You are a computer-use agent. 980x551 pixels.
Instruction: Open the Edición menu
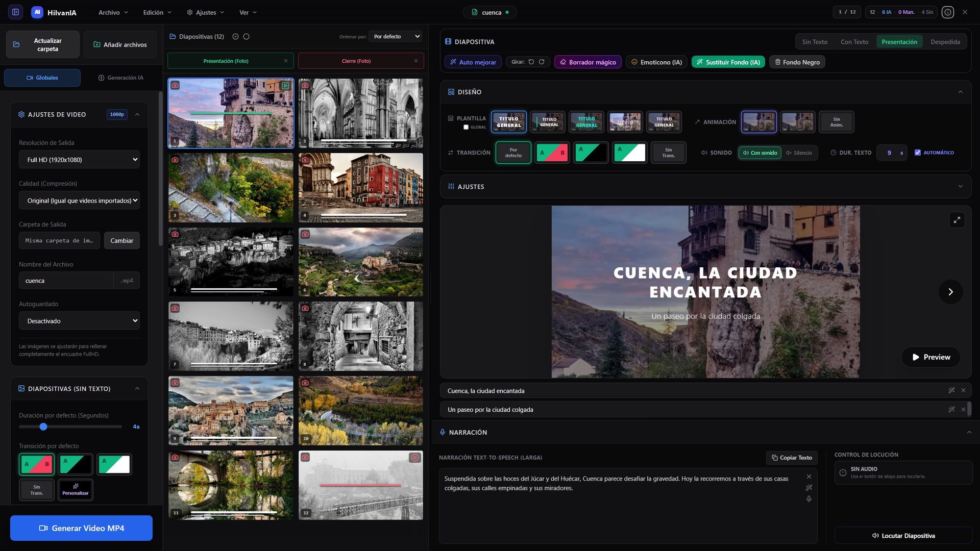tap(157, 12)
